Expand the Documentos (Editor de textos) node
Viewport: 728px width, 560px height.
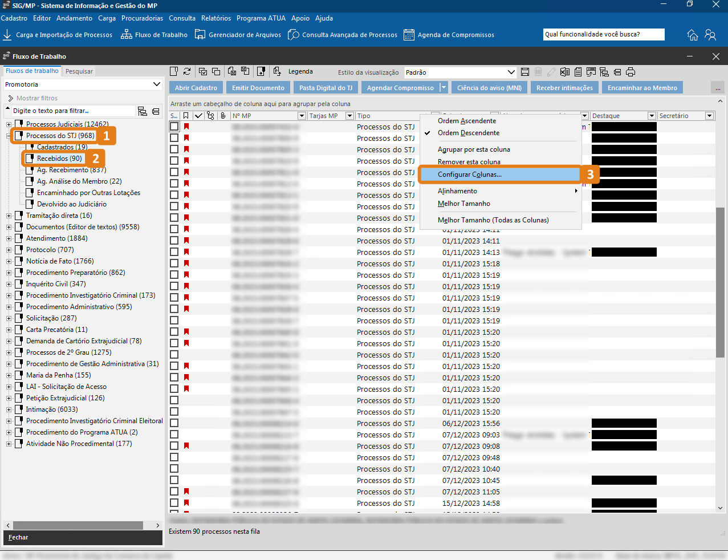tap(9, 227)
